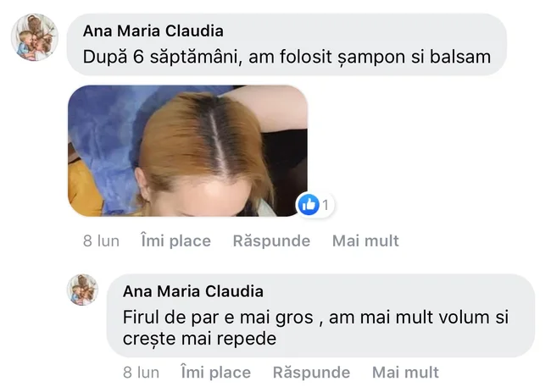
Task: Open the hair photo attachment
Action: [x=187, y=151]
